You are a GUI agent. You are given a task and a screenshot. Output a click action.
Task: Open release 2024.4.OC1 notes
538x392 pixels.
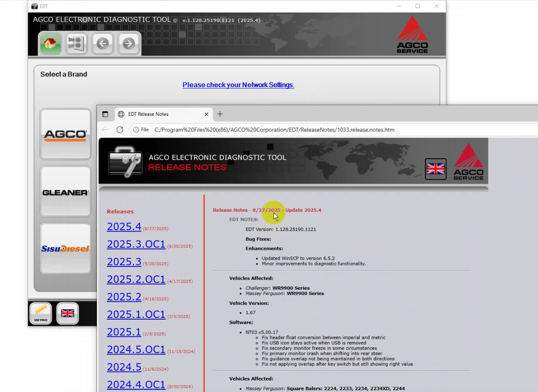(136, 384)
